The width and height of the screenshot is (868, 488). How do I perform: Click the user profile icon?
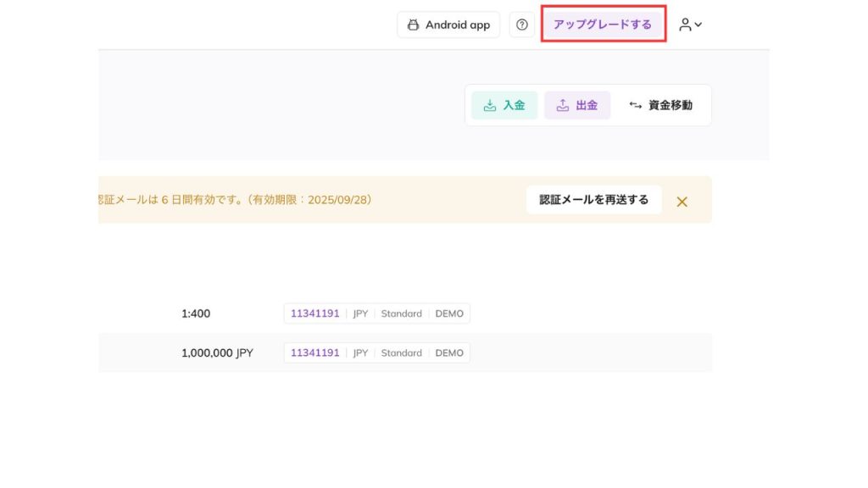click(x=686, y=25)
